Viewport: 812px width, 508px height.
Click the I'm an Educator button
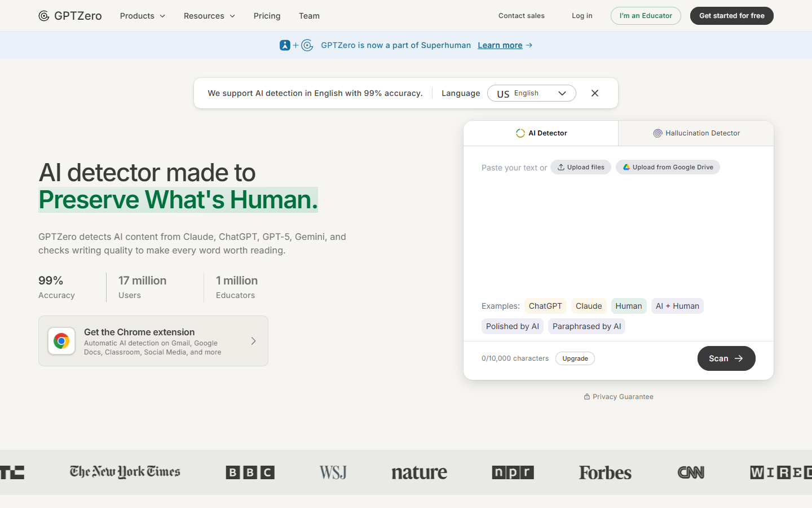646,16
